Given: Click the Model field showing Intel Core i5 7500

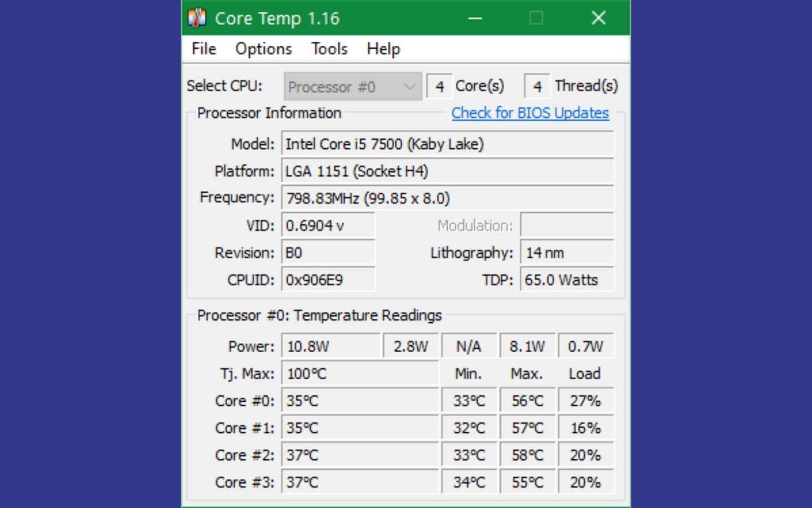Looking at the screenshot, I should [x=447, y=144].
